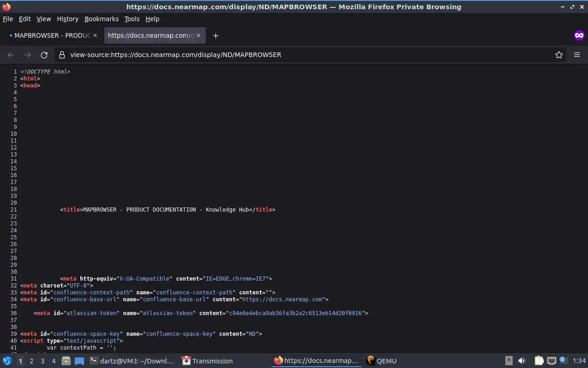Go back to the previous page
The width and height of the screenshot is (588, 368).
[x=11, y=55]
